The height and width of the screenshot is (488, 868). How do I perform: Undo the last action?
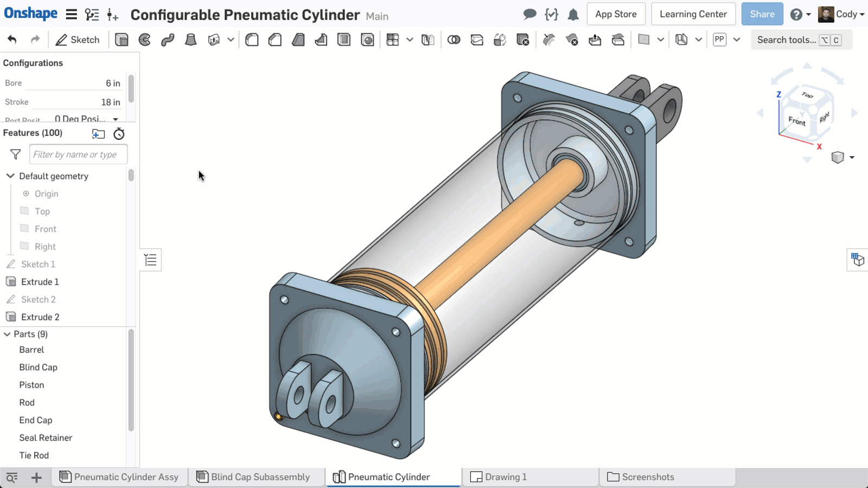pyautogui.click(x=12, y=40)
